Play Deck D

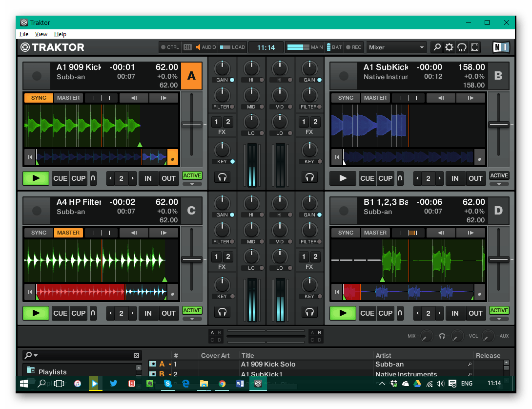343,313
